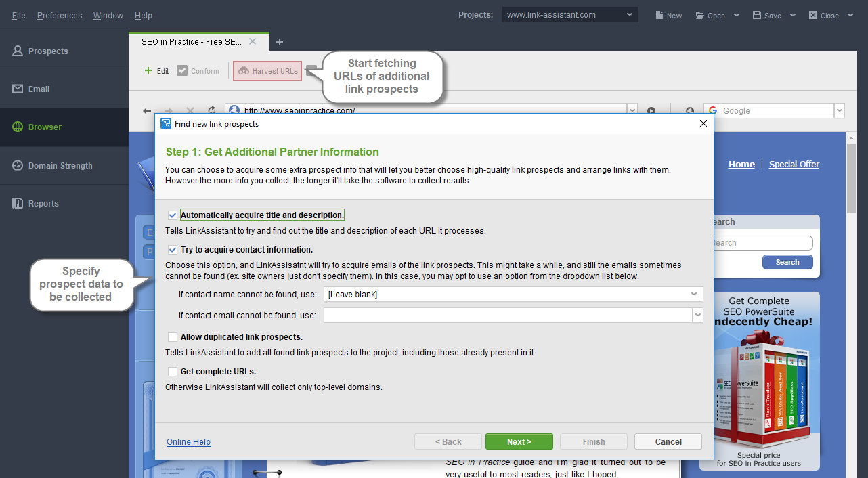This screenshot has width=868, height=478.
Task: Open the contact email fallback dropdown arrow
Action: point(698,316)
